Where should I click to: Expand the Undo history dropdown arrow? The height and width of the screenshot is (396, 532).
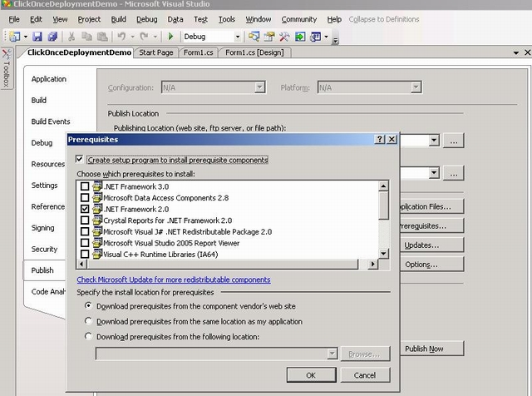(x=132, y=37)
